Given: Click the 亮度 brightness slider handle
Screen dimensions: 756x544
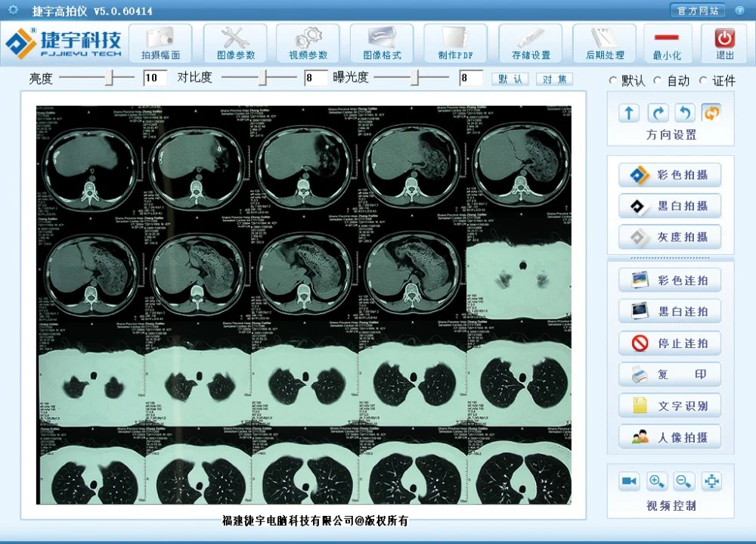Looking at the screenshot, I should point(110,78).
